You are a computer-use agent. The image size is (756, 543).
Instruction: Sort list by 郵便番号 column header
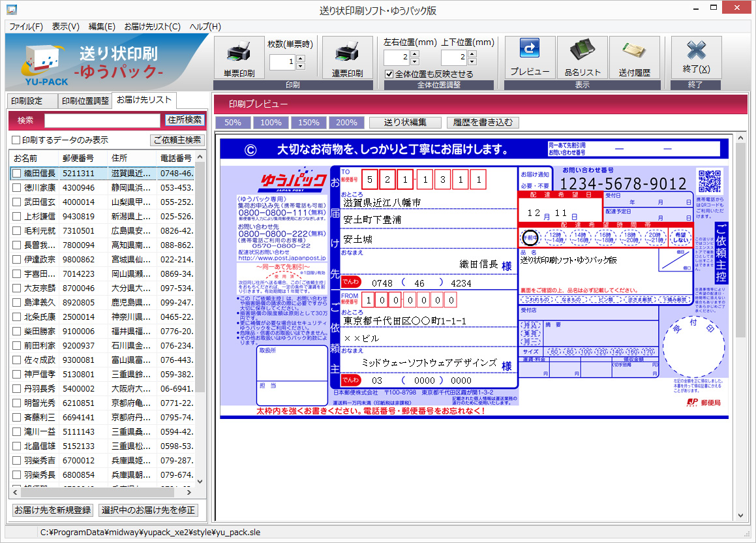point(83,158)
